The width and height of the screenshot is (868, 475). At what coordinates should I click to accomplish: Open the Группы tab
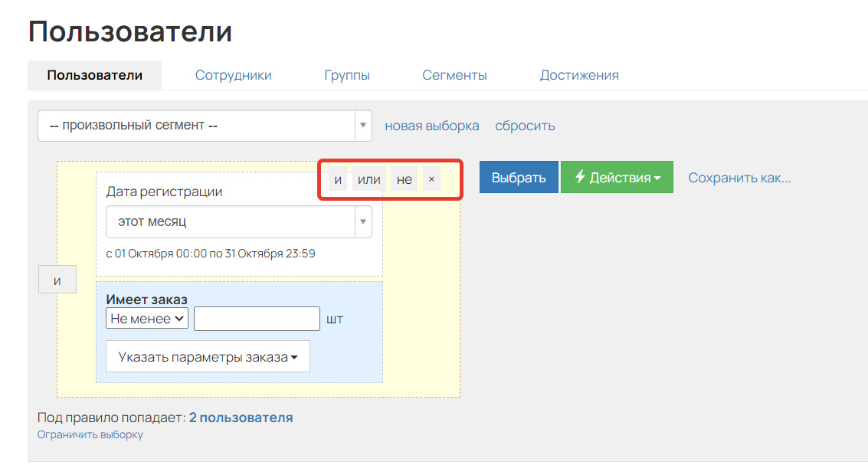(x=346, y=75)
